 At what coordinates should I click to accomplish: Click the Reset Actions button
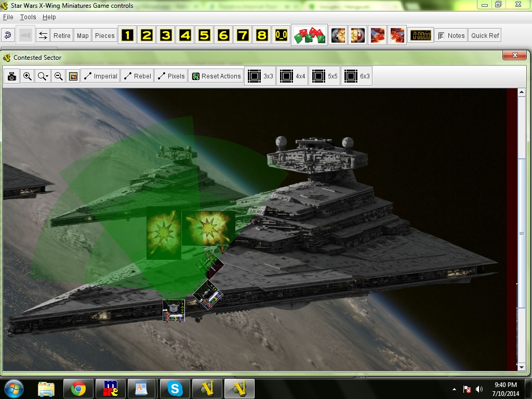point(216,76)
